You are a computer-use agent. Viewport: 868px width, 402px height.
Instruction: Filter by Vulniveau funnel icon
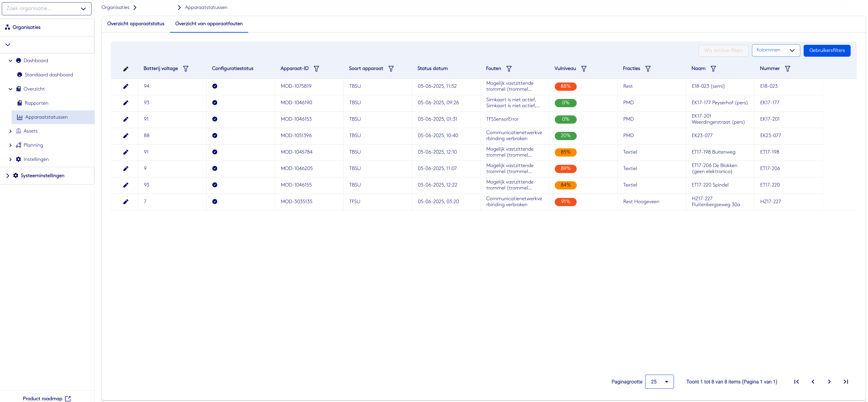click(x=584, y=69)
